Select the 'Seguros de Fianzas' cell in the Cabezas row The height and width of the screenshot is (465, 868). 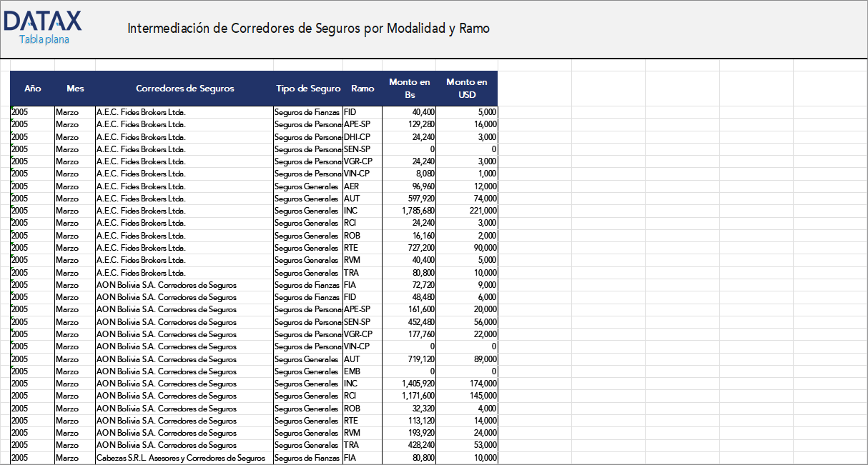[308, 458]
